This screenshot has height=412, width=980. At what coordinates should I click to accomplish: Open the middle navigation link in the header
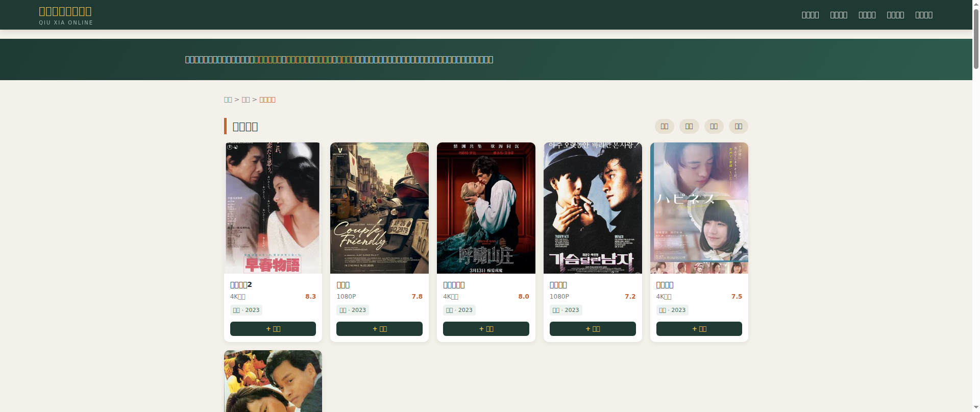click(867, 15)
